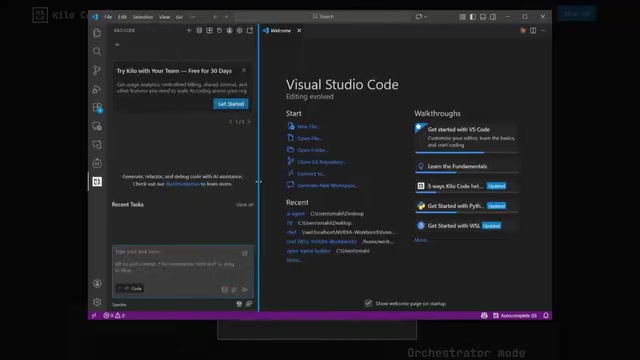Open Get Started with WSL walkthrough

coord(467,226)
